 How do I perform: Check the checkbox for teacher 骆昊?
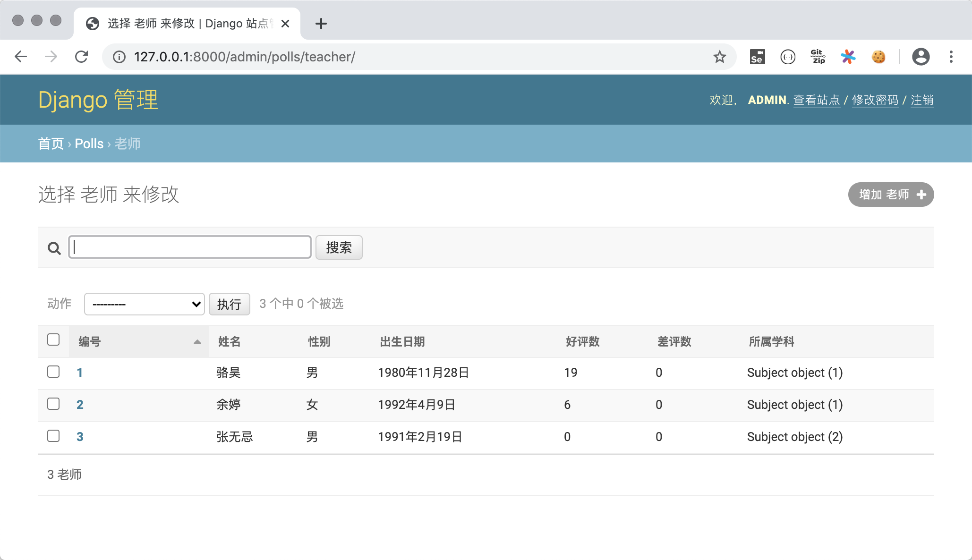tap(53, 372)
